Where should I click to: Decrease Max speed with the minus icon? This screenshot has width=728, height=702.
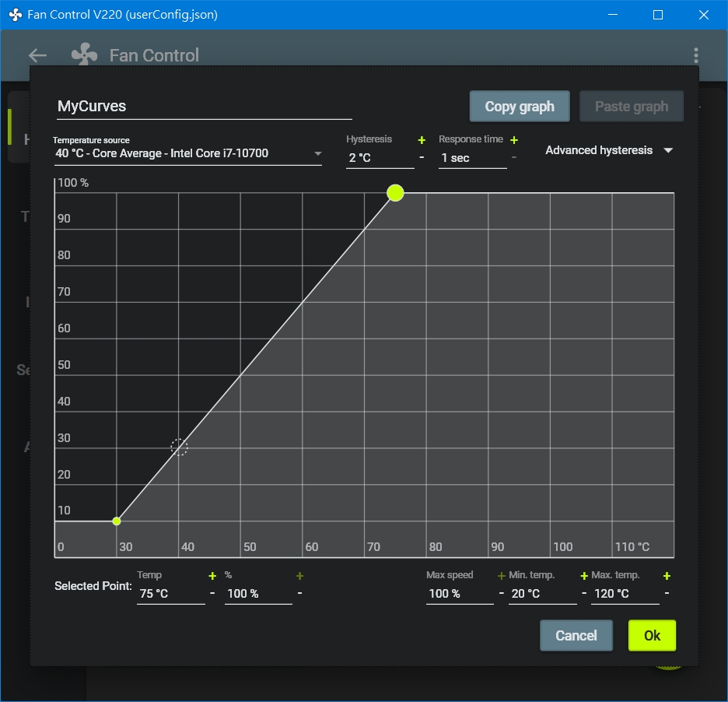501,593
